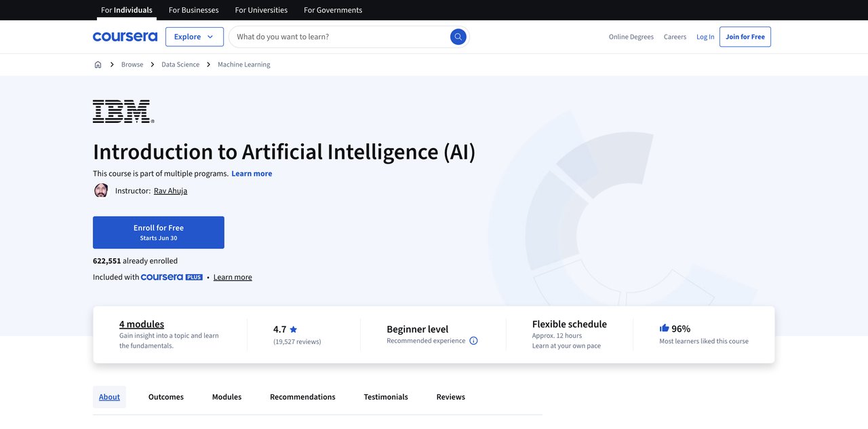Switch to the Testimonials tab
This screenshot has width=868, height=429.
pyautogui.click(x=386, y=397)
